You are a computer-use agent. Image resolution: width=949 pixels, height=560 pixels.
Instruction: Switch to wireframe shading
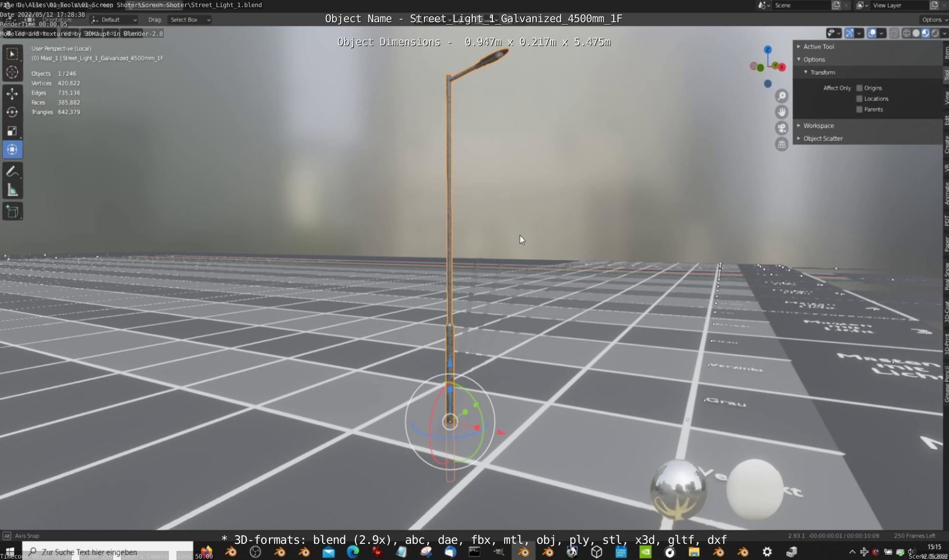click(x=907, y=33)
